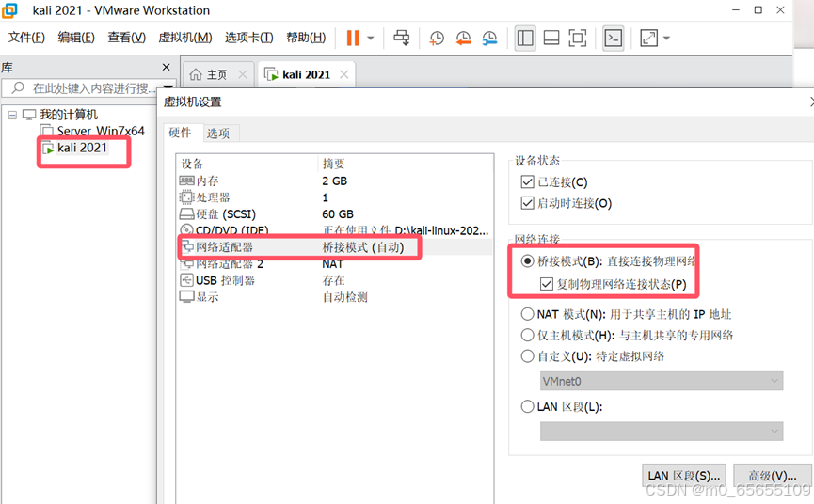Screen dimensions: 814x504
Task: Click the stretch guest display icon
Action: [x=649, y=38]
